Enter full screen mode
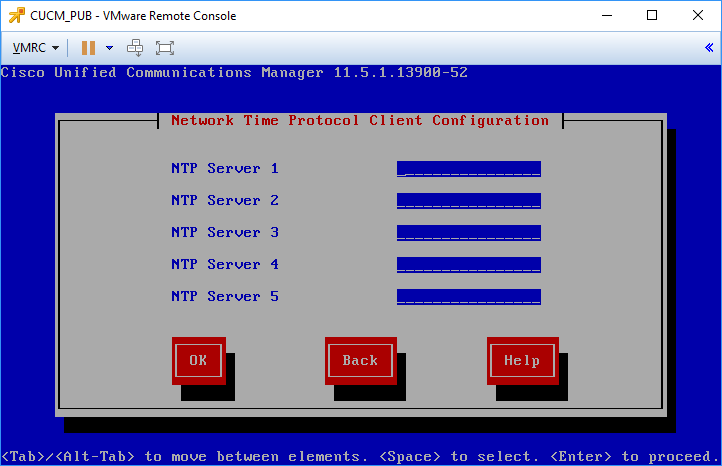The image size is (722, 466). click(x=165, y=48)
